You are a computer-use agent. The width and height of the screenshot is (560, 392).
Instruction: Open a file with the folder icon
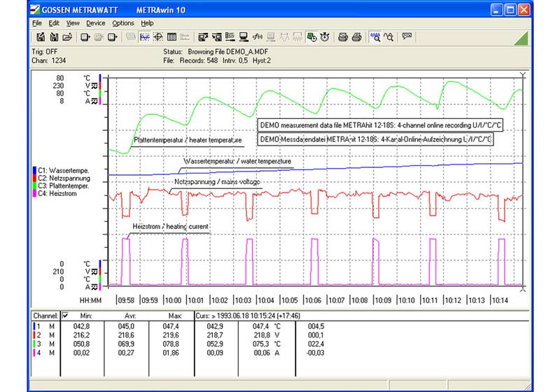point(67,37)
